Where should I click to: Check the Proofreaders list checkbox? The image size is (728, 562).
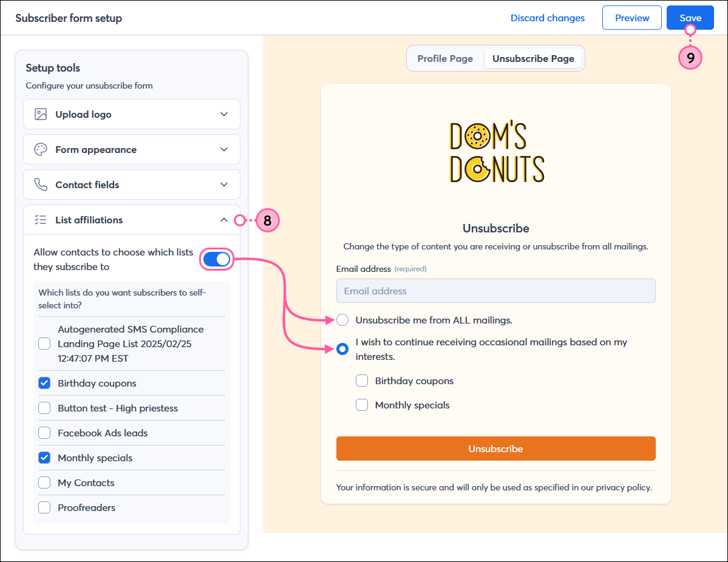44,507
